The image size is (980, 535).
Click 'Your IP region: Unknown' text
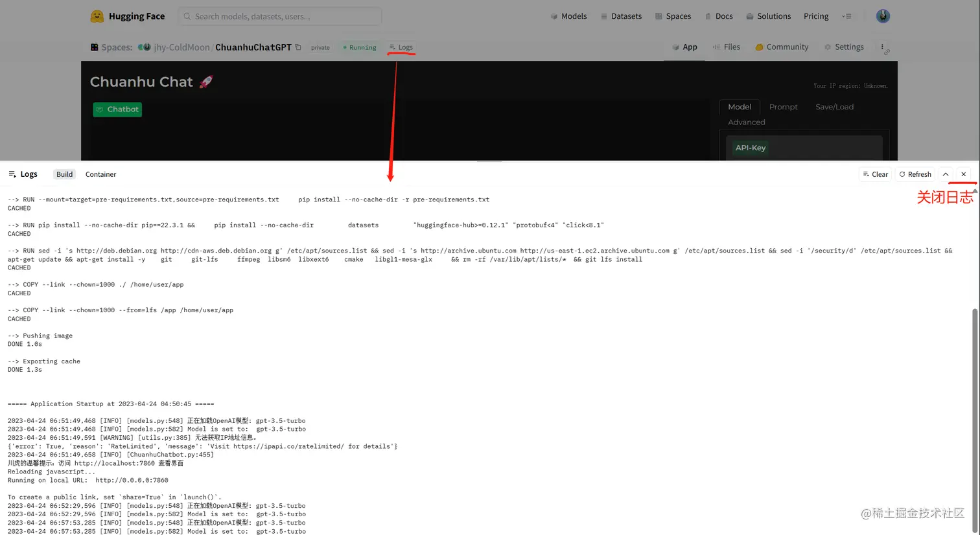[x=850, y=85]
